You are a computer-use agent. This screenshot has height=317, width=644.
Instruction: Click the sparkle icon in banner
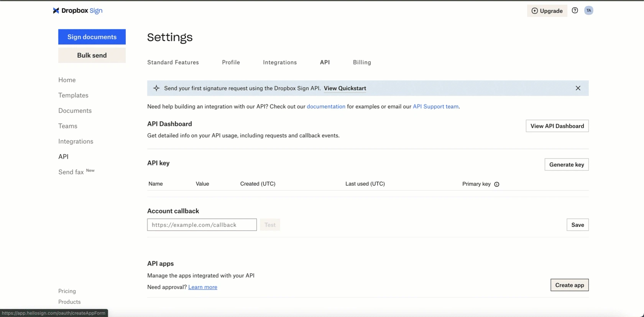[x=156, y=88]
